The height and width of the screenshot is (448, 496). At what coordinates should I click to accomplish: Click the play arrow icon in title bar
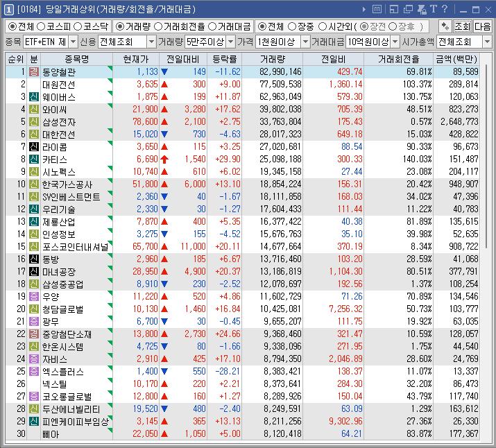tap(364, 10)
